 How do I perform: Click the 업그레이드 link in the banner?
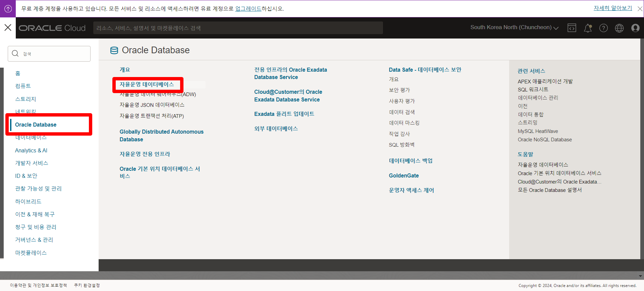point(248,9)
